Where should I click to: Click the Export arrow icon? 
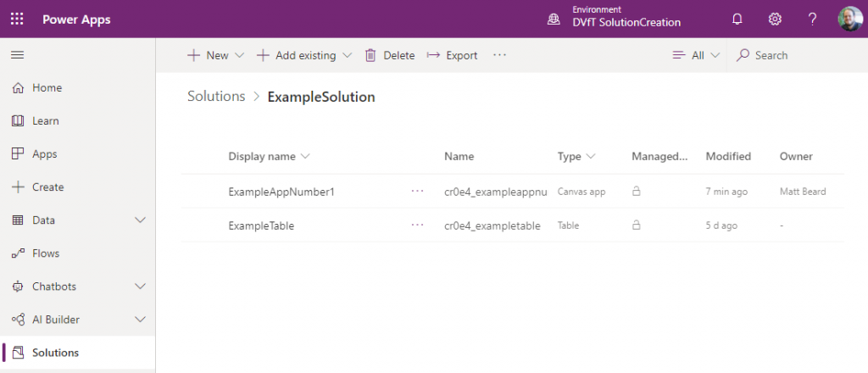[x=433, y=55]
